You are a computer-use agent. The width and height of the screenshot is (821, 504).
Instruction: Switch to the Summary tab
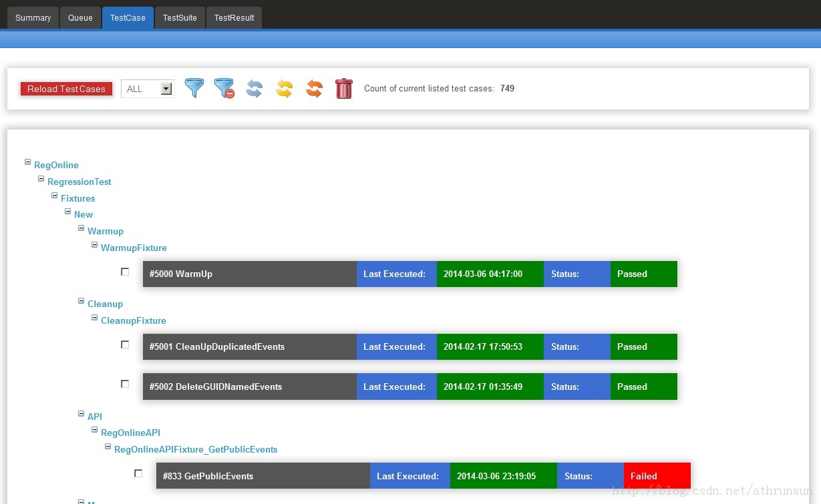(33, 18)
